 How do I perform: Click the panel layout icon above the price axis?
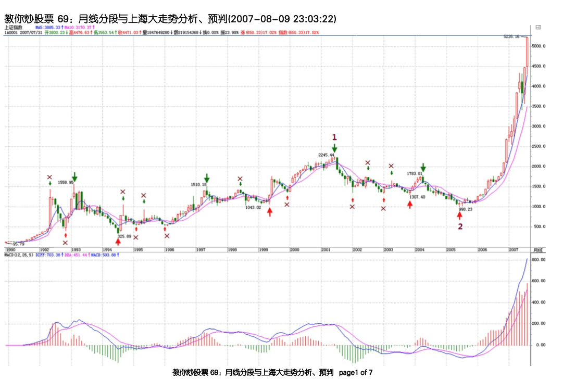[538, 27]
